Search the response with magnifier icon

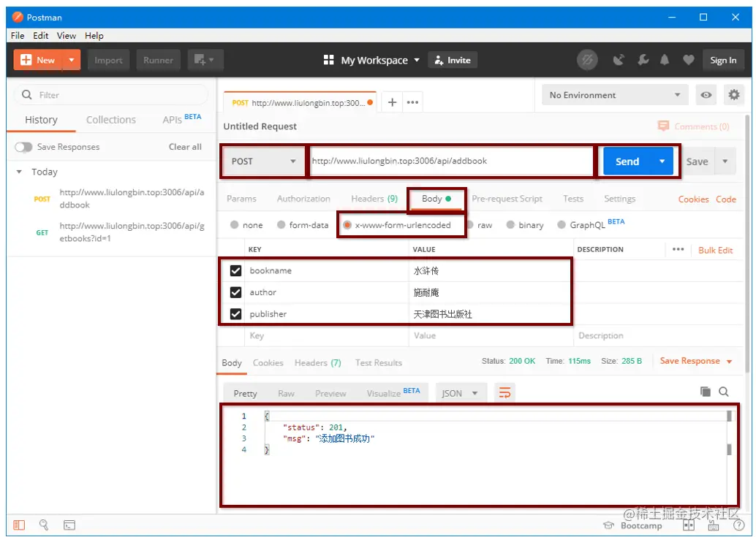[724, 392]
